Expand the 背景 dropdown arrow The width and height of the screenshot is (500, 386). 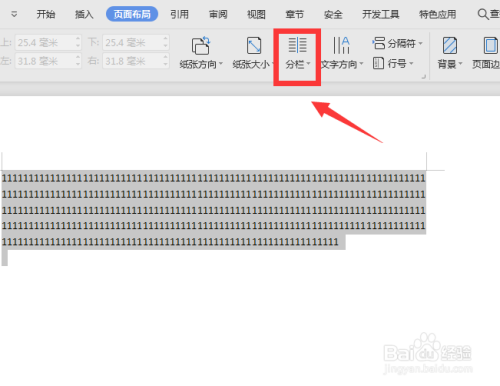(460, 63)
